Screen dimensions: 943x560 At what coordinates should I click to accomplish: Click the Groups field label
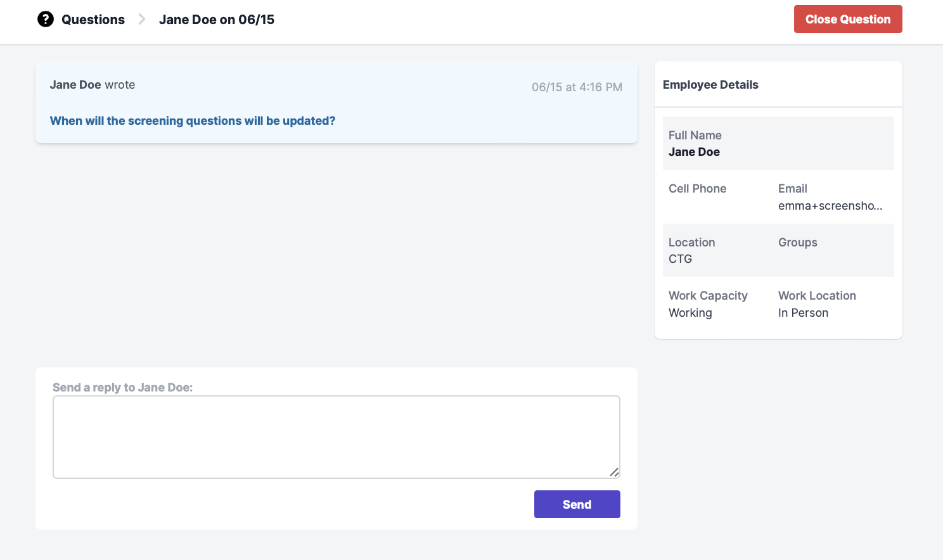pyautogui.click(x=798, y=243)
